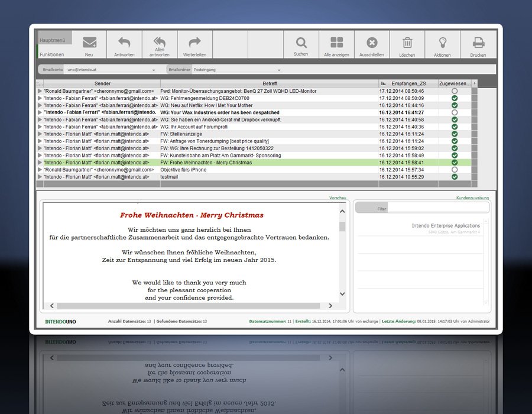Toggle assigned check for Dropbox Android email
This screenshot has width=532, height=414.
(455, 119)
